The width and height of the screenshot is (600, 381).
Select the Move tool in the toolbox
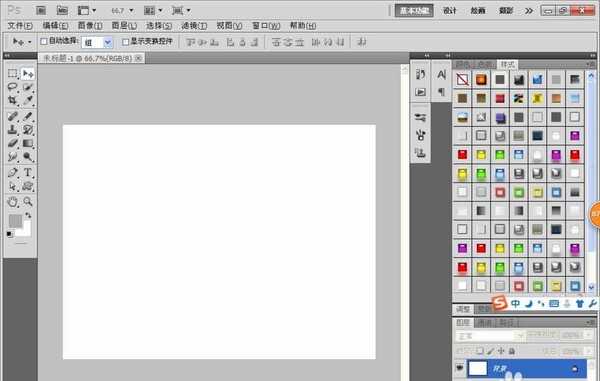coord(28,73)
